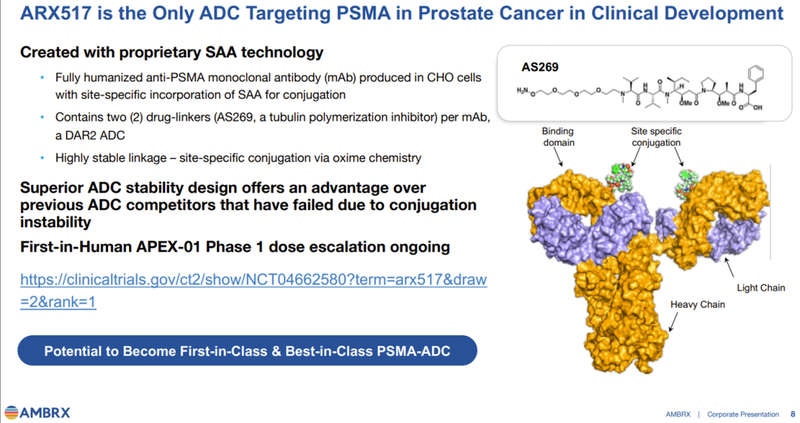The width and height of the screenshot is (800, 423).
Task: Click the page number 8
Action: pyautogui.click(x=793, y=414)
